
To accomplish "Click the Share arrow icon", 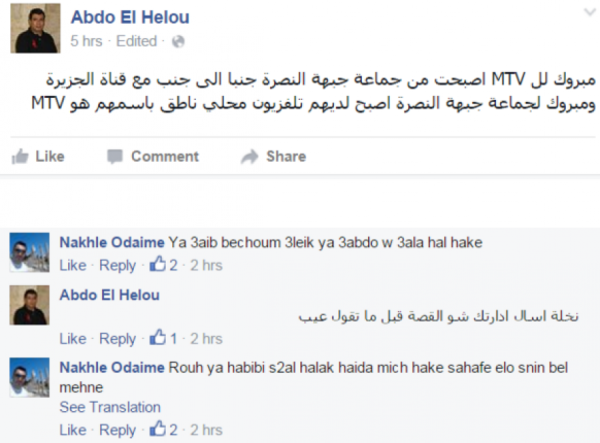I will click(x=250, y=156).
